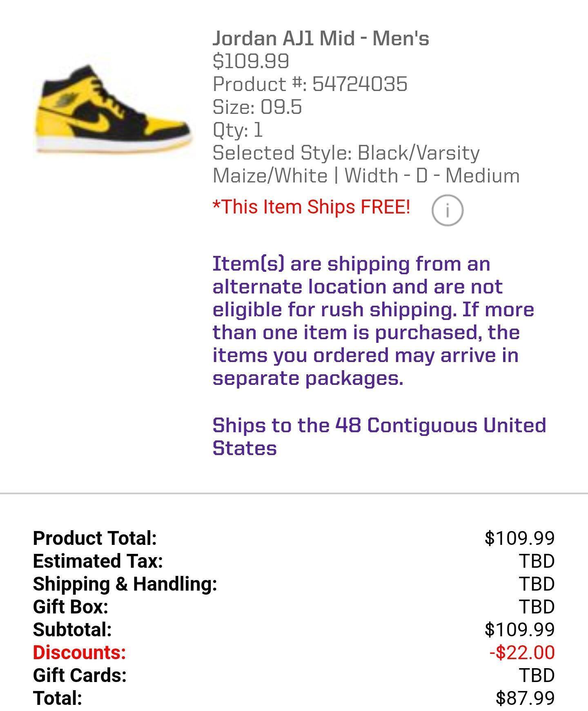Image resolution: width=588 pixels, height=711 pixels.
Task: Click the Qty: 1 line
Action: (x=238, y=130)
